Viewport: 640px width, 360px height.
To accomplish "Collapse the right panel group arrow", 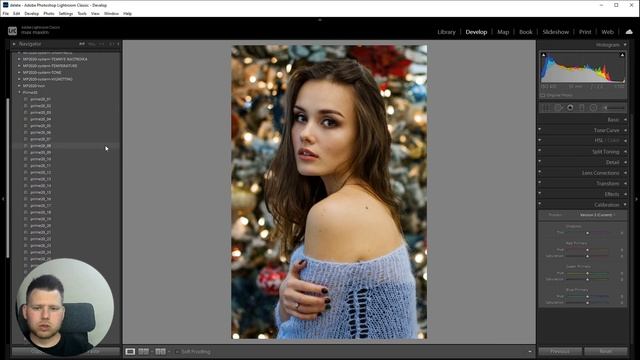I will (637, 199).
